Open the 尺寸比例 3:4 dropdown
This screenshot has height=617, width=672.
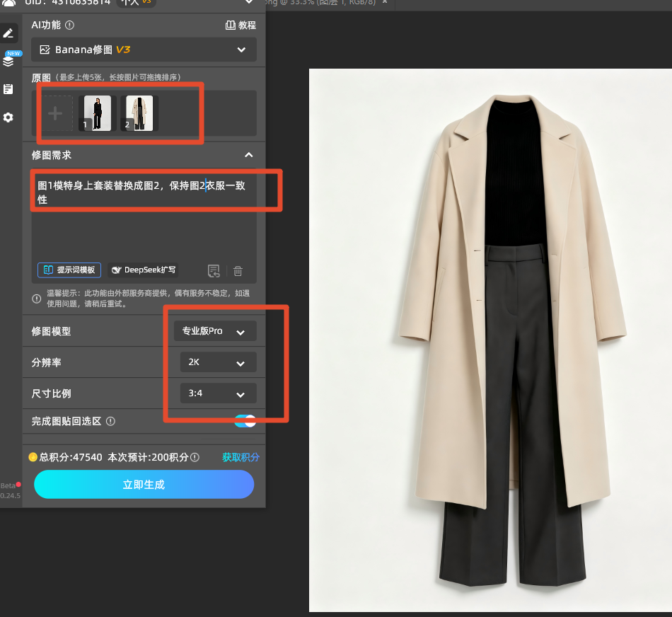click(x=219, y=393)
